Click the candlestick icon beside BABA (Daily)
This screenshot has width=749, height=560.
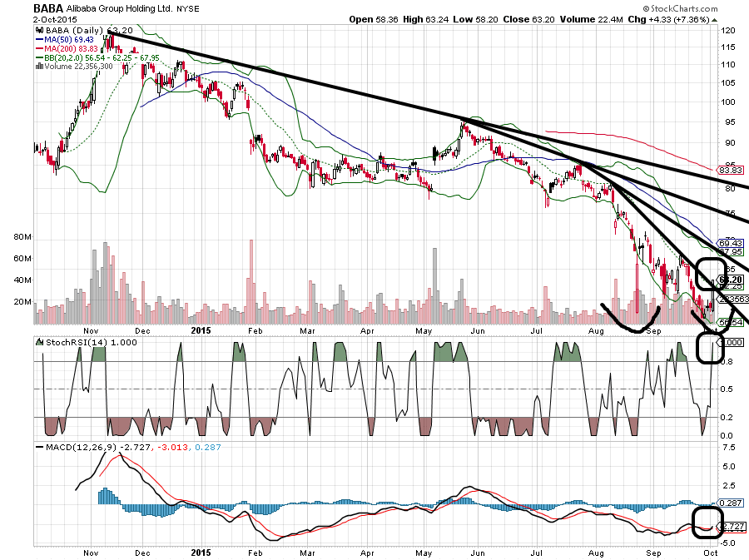pyautogui.click(x=40, y=30)
